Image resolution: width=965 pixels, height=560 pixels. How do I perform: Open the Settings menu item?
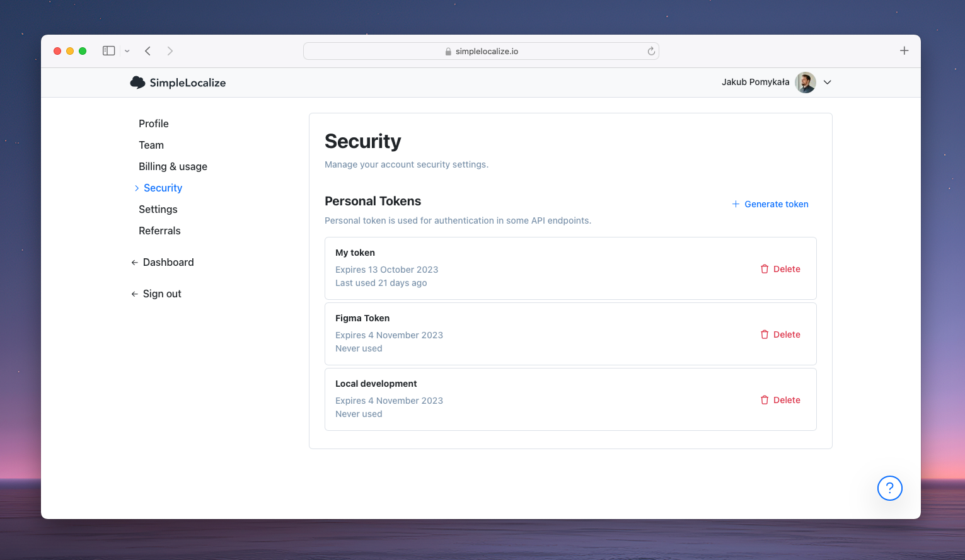point(158,209)
